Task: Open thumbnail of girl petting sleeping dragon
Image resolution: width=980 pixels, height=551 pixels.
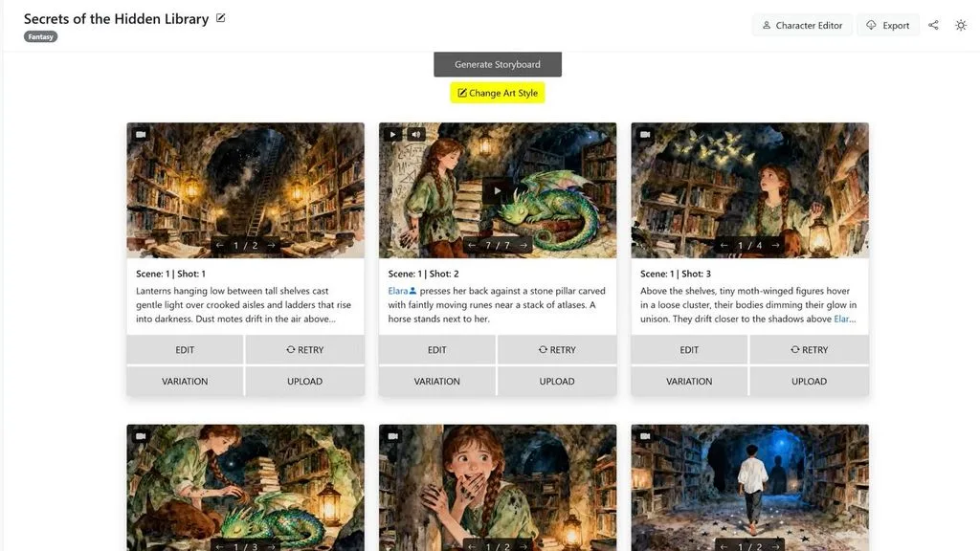Action: click(x=246, y=488)
